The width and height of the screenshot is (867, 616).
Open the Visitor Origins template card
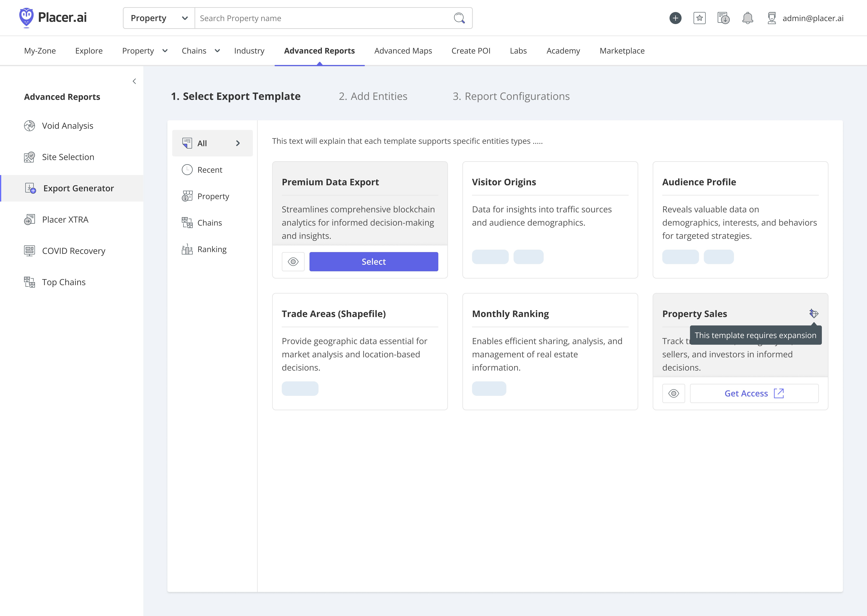(x=550, y=219)
